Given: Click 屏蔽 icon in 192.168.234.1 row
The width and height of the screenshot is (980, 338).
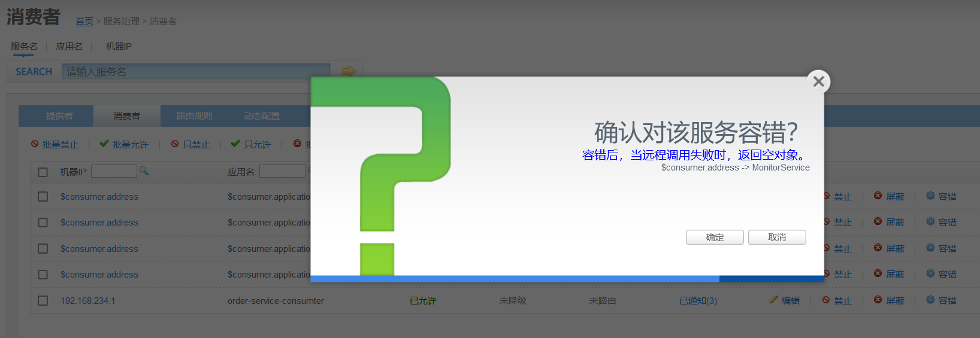Looking at the screenshot, I should click(878, 300).
